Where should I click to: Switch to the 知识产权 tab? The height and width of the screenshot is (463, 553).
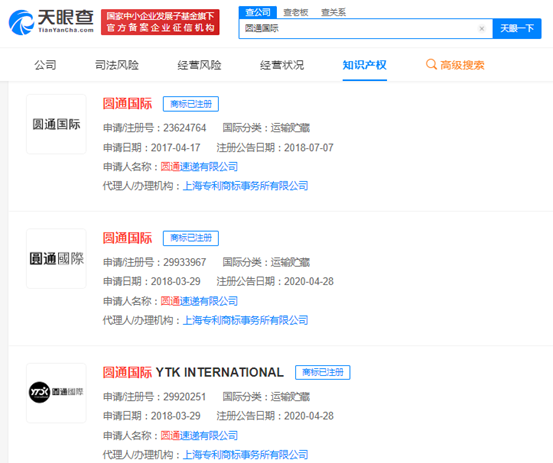coord(364,65)
